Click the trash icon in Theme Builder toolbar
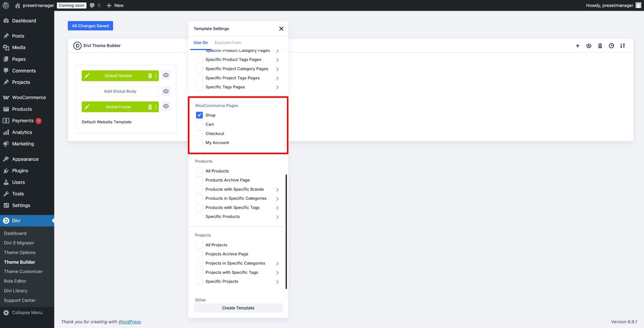 click(x=600, y=46)
